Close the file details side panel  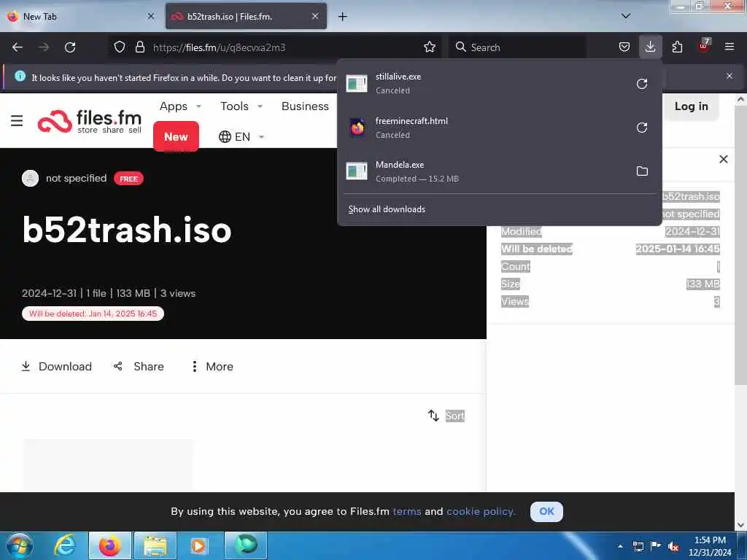point(723,160)
